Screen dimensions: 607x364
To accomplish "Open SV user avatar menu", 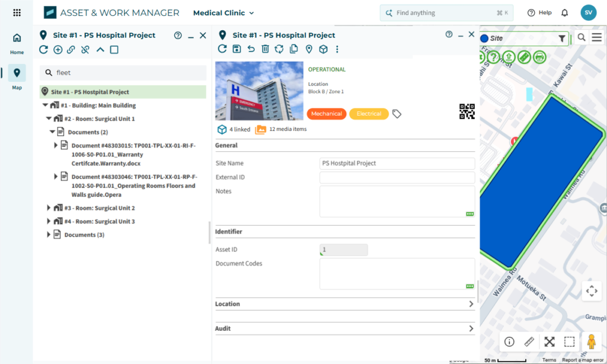I will pos(589,13).
